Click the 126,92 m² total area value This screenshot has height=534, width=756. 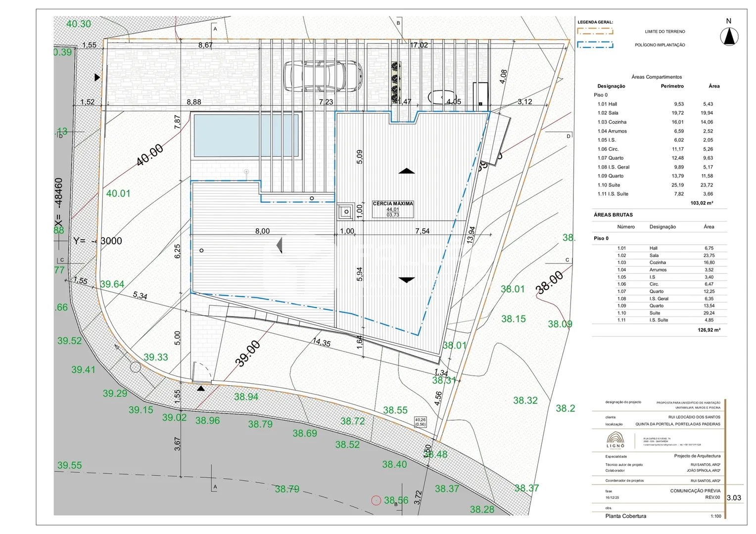[709, 330]
